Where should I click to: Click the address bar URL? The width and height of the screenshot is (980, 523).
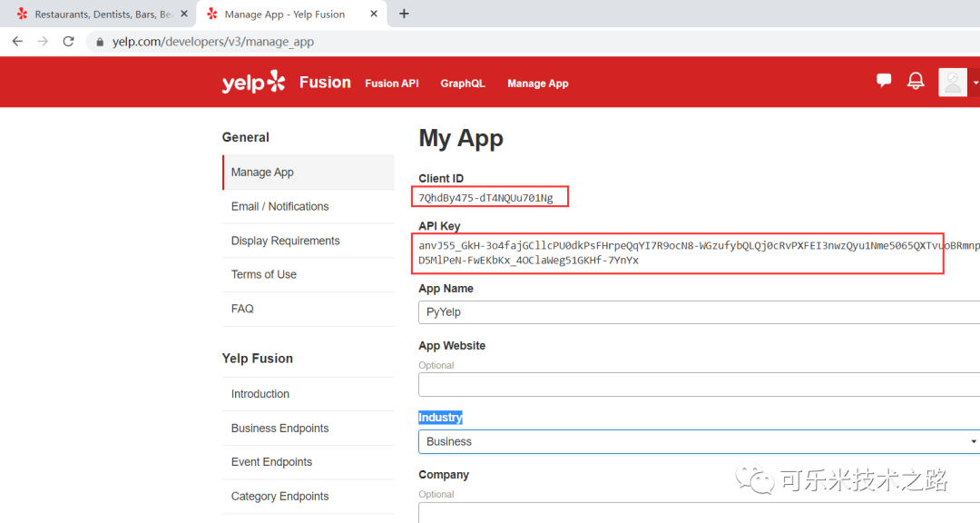pyautogui.click(x=213, y=42)
